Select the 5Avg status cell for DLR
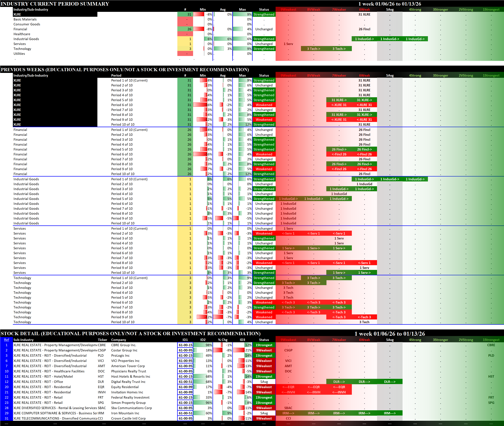This screenshot has height=426, width=504. pyautogui.click(x=264, y=382)
